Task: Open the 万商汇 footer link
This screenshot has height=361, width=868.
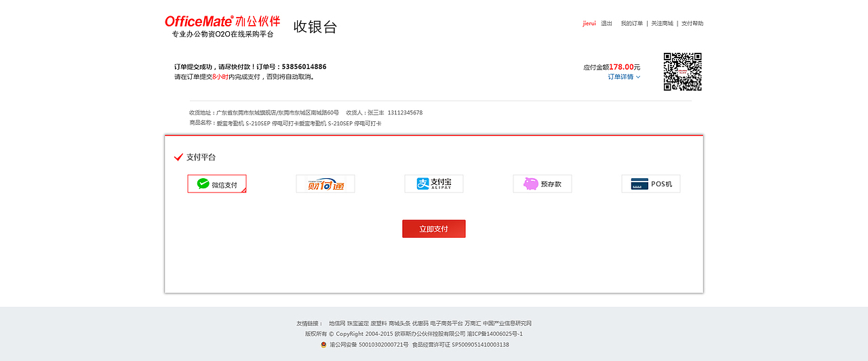Action: click(473, 323)
